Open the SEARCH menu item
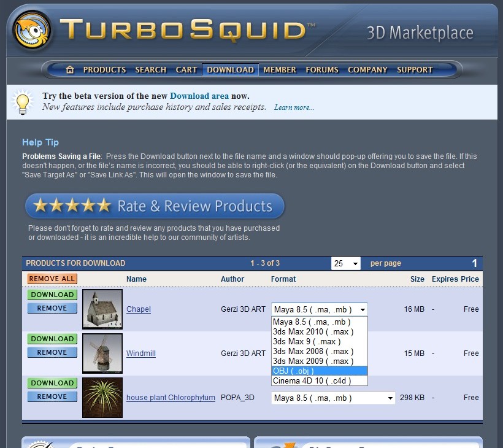Image resolution: width=503 pixels, height=448 pixels. (151, 69)
